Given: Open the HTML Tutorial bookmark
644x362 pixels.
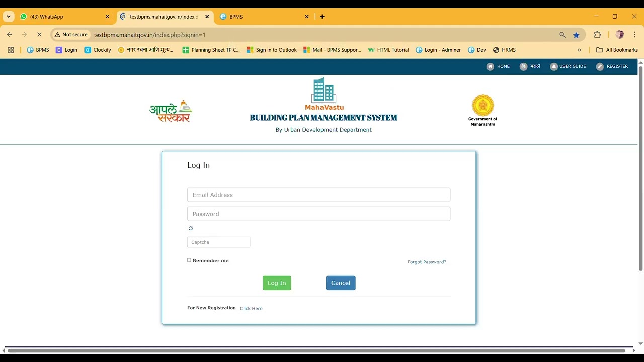Looking at the screenshot, I should tap(388, 50).
